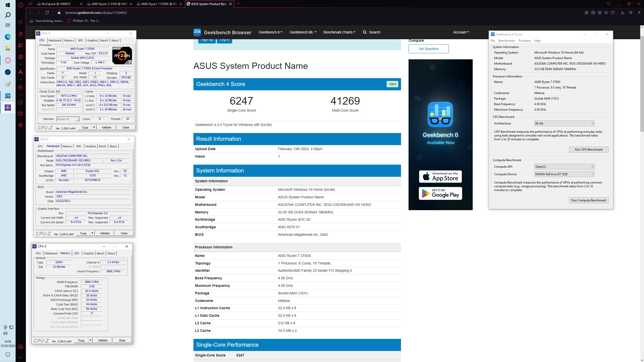The height and width of the screenshot is (362, 644).
Task: Click the page vertical scrollbar thumb
Action: (642, 83)
